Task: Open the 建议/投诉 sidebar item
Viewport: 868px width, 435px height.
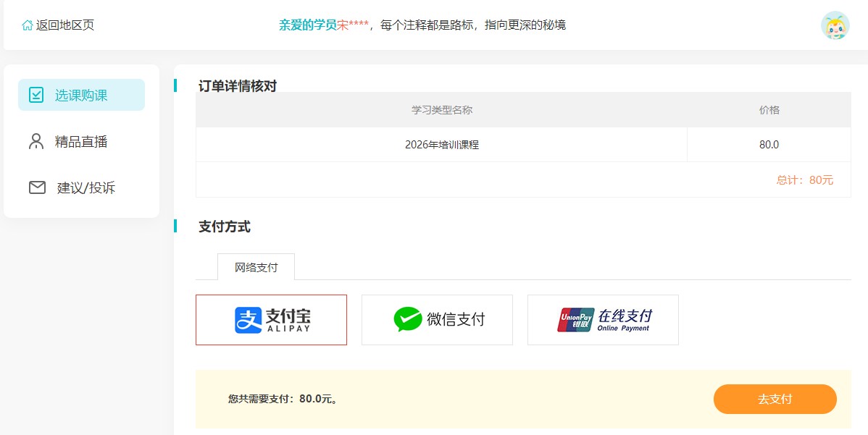Action: click(81, 188)
